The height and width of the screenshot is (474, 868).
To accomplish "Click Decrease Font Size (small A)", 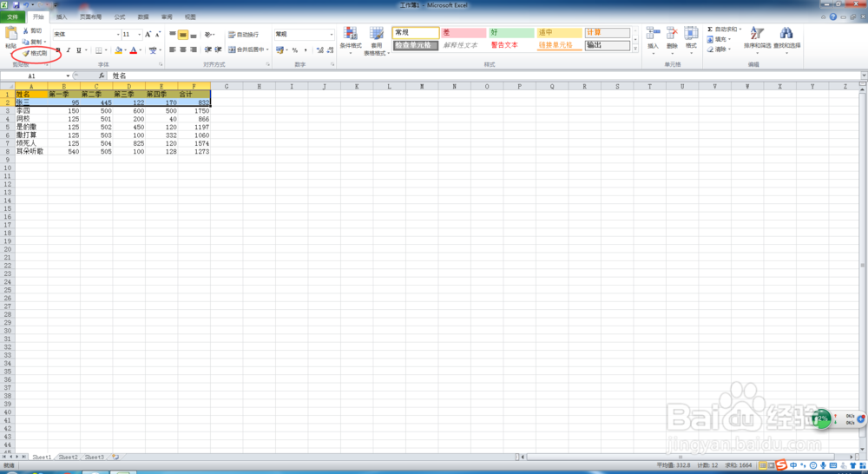I will click(158, 35).
